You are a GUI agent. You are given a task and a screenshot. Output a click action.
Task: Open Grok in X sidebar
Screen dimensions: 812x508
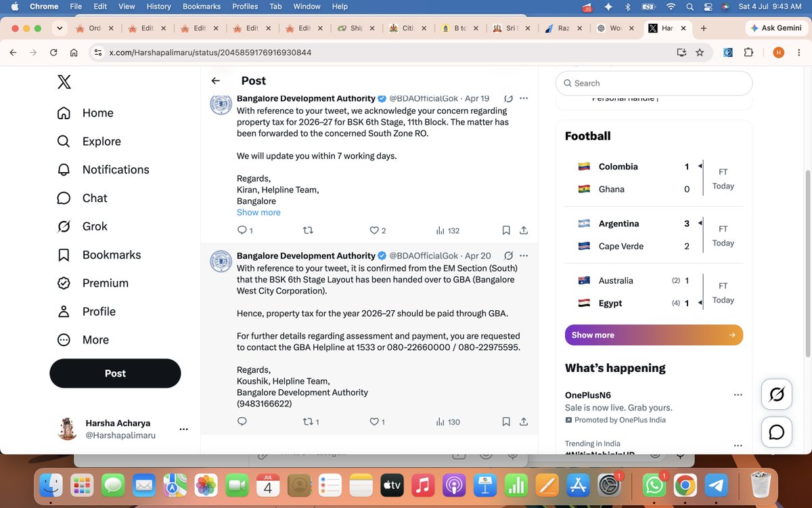[82, 227]
